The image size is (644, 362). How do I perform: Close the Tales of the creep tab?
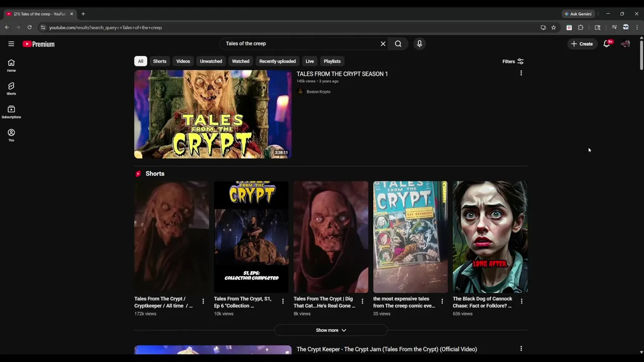tap(71, 14)
